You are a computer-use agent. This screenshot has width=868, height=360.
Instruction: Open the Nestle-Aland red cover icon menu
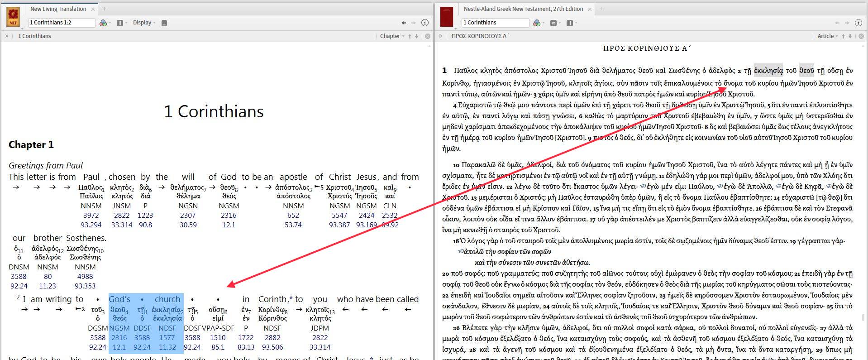point(447,17)
